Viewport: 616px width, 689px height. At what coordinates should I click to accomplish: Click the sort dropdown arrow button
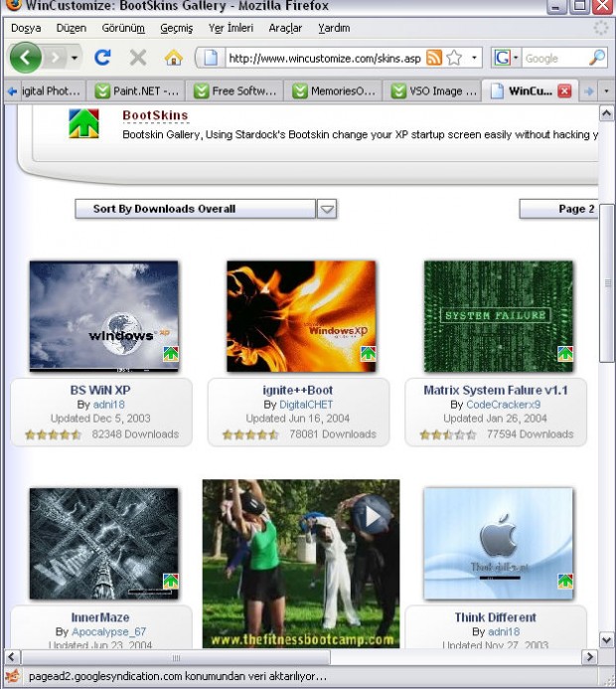(x=327, y=209)
